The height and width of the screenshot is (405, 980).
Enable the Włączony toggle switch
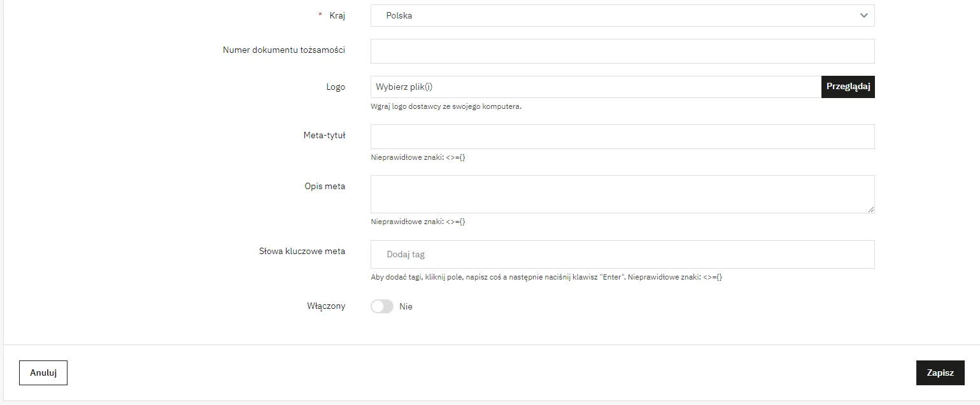(x=382, y=306)
